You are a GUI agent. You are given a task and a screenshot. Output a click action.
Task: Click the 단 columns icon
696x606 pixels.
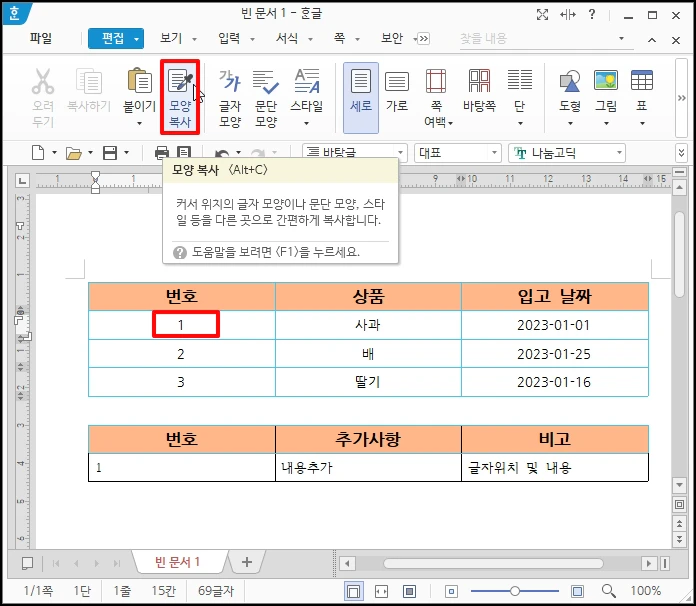coord(520,80)
